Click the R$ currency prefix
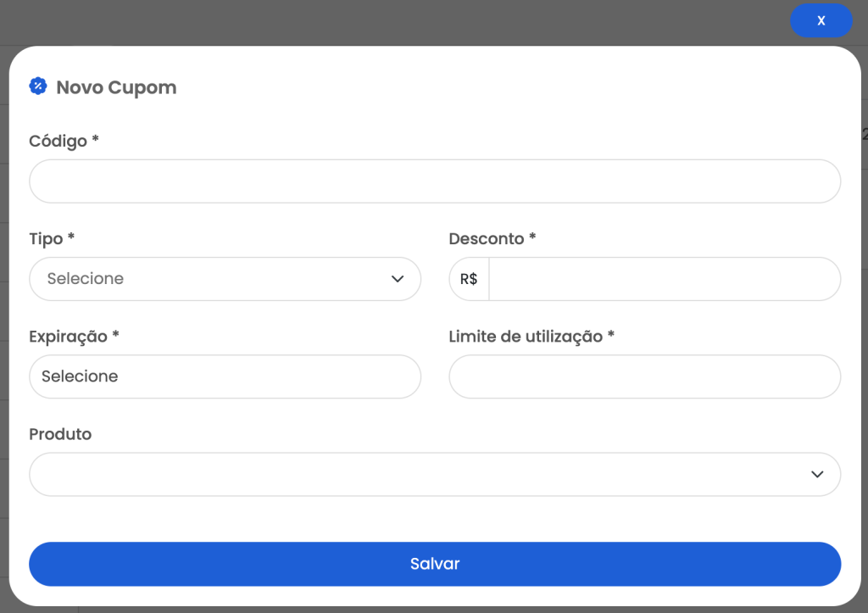The image size is (868, 613). 469,279
